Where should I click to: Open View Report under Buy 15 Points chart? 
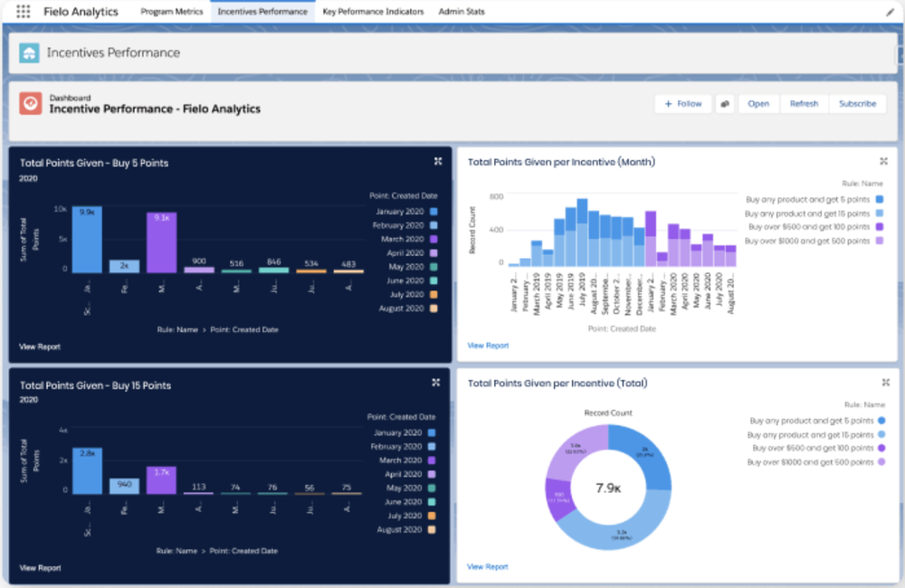[40, 568]
